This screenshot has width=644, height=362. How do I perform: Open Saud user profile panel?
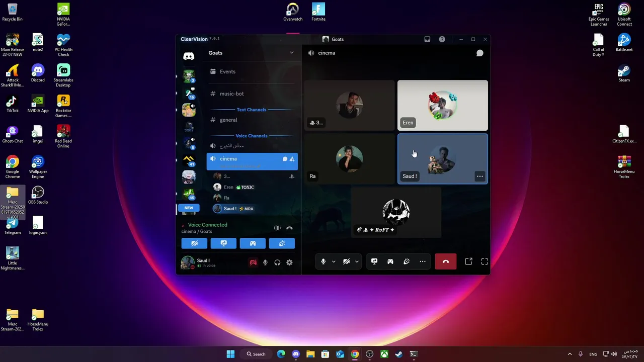pos(204,262)
